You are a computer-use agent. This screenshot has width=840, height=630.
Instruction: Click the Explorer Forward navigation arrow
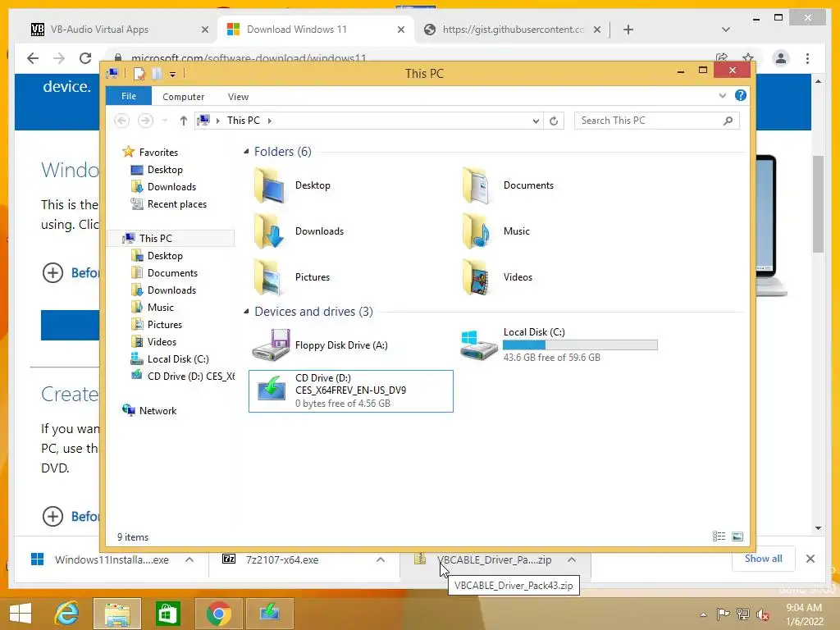(x=145, y=121)
